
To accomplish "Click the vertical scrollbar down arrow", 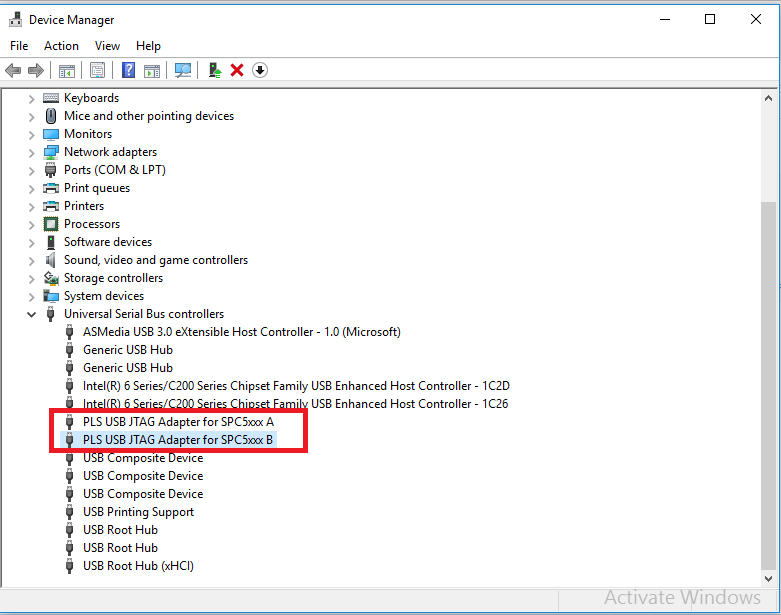I will (x=769, y=579).
